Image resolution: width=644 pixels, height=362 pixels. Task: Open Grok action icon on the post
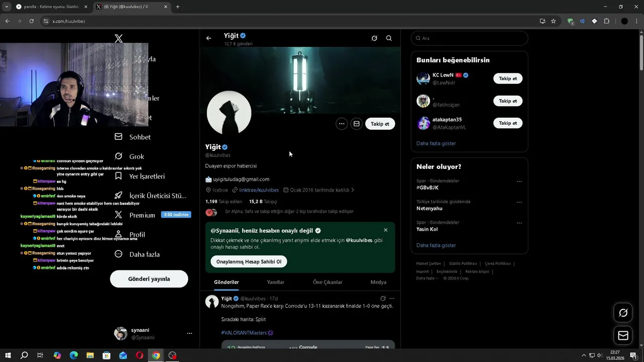[x=383, y=298]
